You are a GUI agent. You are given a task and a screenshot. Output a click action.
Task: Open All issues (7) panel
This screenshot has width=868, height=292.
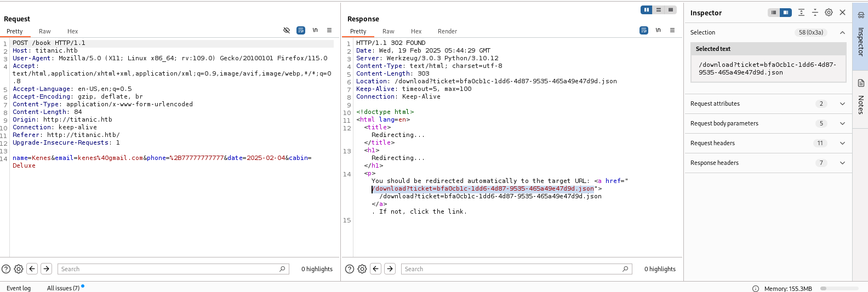click(x=64, y=288)
